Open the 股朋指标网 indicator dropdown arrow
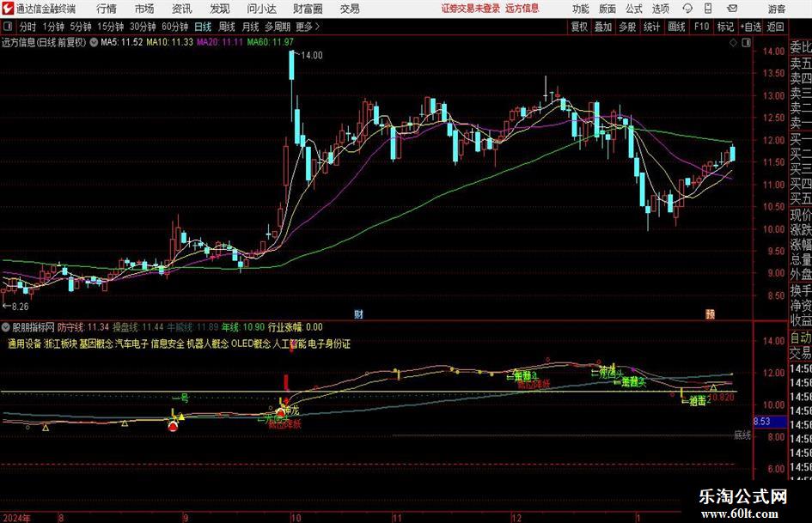The image size is (812, 523). [x=6, y=327]
